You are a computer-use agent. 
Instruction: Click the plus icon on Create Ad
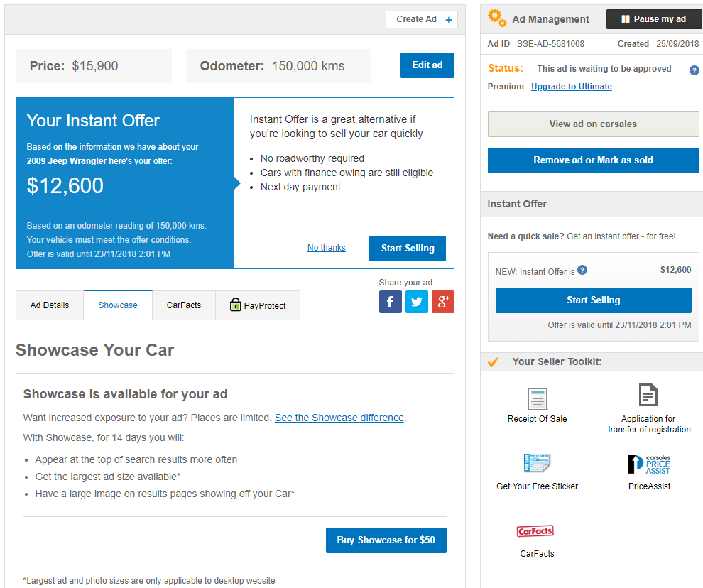(x=449, y=20)
